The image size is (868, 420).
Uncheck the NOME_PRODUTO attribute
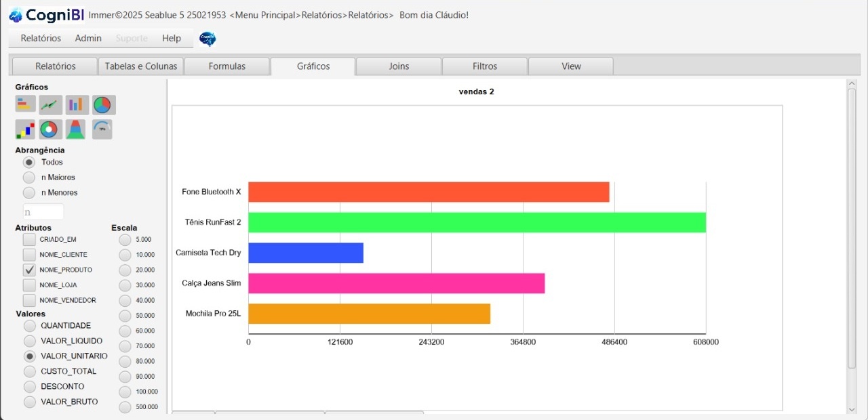pyautogui.click(x=29, y=270)
